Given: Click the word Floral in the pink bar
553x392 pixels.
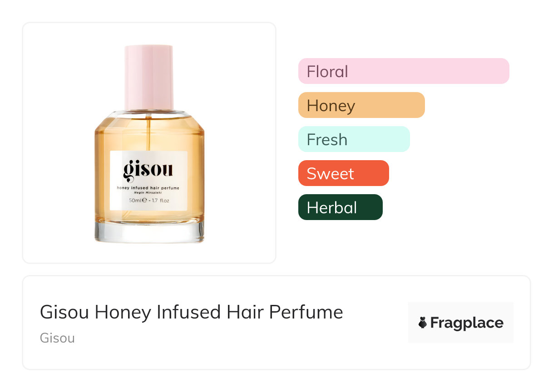Looking at the screenshot, I should 327,71.
